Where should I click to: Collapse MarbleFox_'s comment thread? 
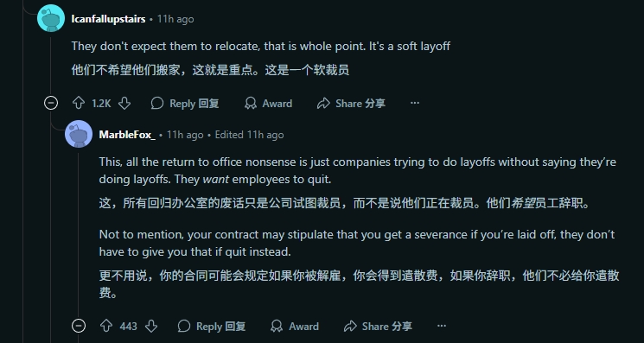pos(79,327)
